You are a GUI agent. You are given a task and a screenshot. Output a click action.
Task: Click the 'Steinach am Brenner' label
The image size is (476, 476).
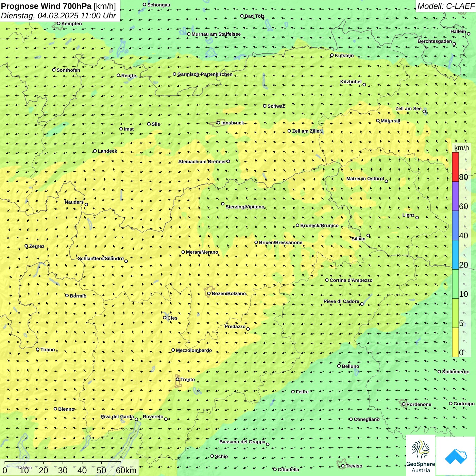pyautogui.click(x=202, y=161)
